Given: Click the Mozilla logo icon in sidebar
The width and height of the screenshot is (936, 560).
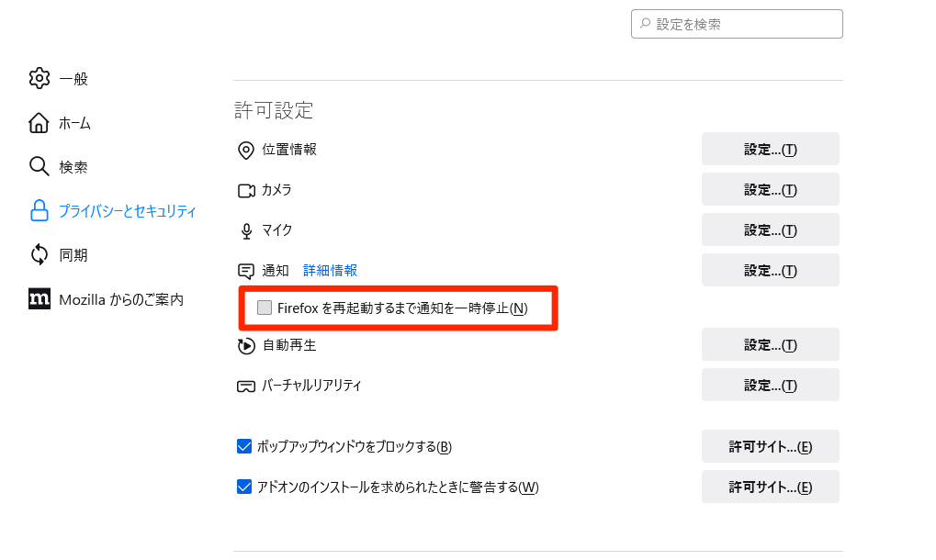Looking at the screenshot, I should (39, 299).
